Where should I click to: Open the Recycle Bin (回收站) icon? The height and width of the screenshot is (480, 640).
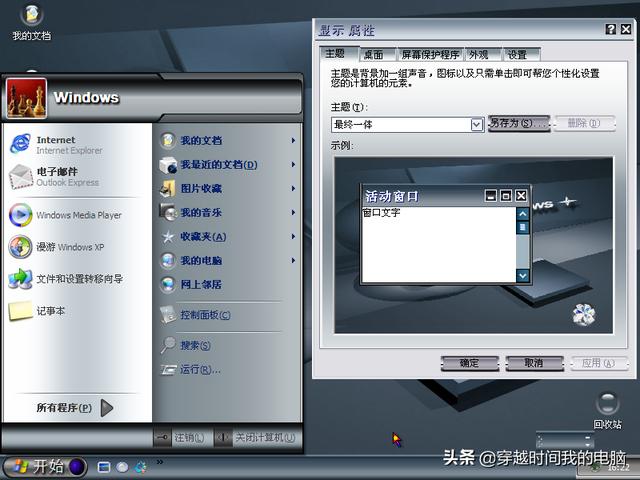(607, 410)
